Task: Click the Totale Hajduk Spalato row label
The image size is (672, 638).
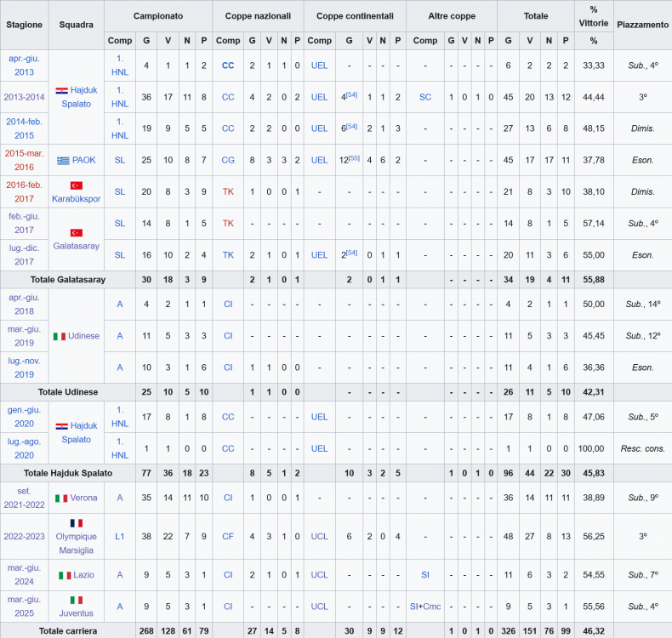Action: coord(68,474)
